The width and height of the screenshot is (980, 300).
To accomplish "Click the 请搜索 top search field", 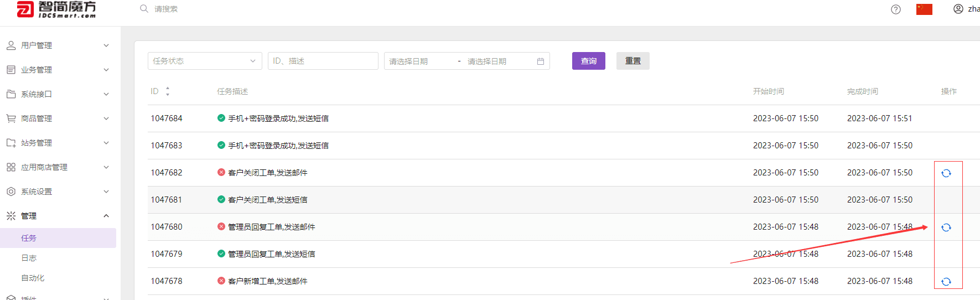I will click(x=166, y=9).
